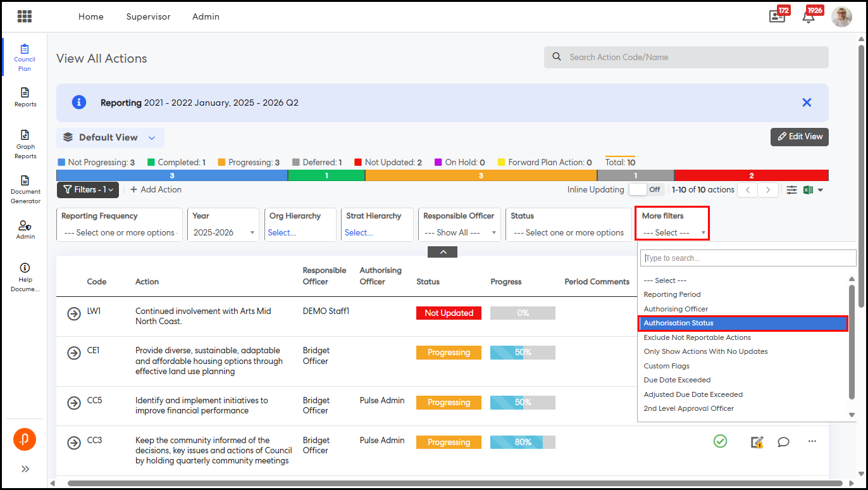868x490 pixels.
Task: Choose Due Date Exceeded filter option
Action: (677, 380)
